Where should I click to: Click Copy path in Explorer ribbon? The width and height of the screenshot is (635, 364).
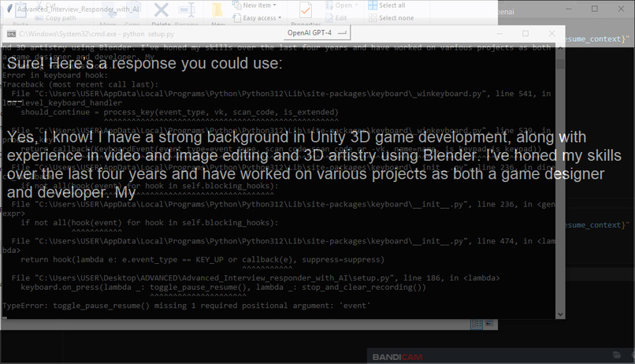(55, 18)
